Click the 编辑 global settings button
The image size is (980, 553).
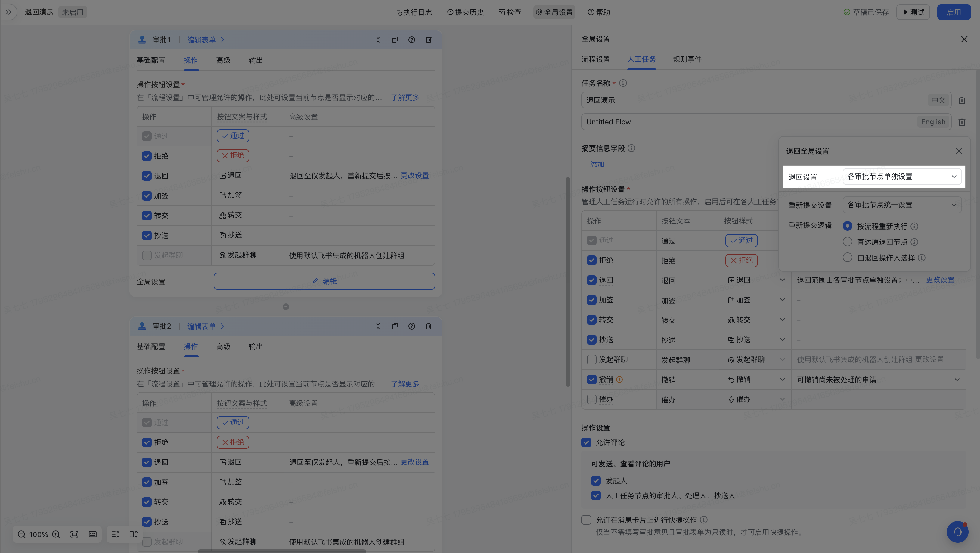tap(324, 281)
